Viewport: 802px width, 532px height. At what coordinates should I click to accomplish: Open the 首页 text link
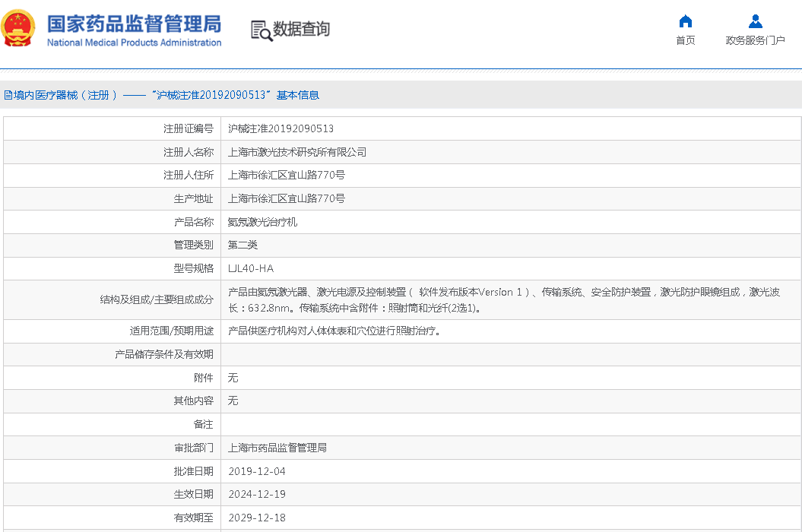click(685, 41)
